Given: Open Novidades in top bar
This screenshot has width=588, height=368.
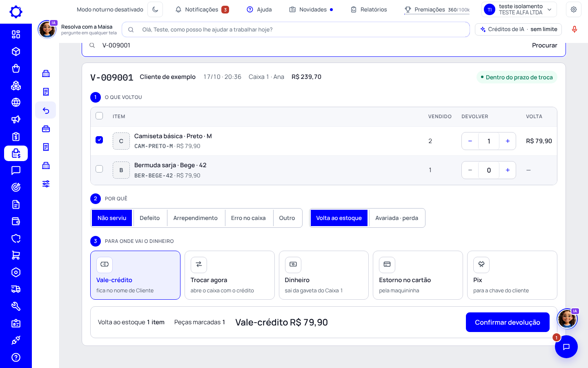Looking at the screenshot, I should pyautogui.click(x=311, y=9).
